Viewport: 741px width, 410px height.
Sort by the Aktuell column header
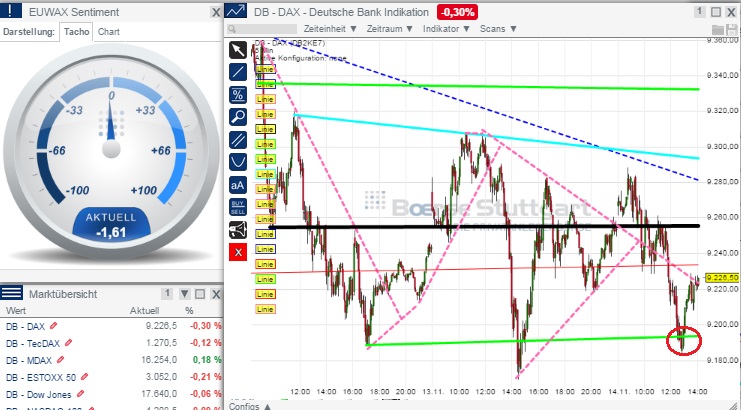[x=144, y=311]
